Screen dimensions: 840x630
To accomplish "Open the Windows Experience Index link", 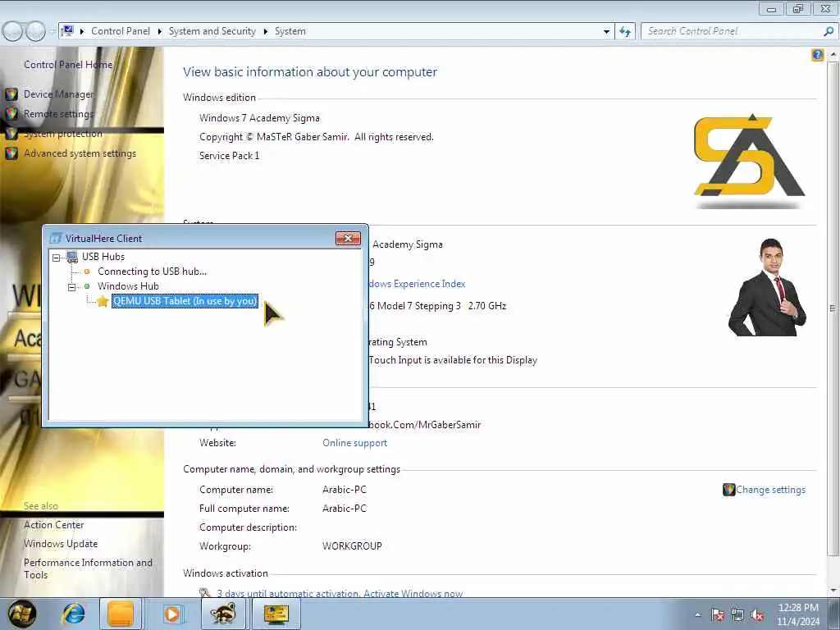I will 416,284.
